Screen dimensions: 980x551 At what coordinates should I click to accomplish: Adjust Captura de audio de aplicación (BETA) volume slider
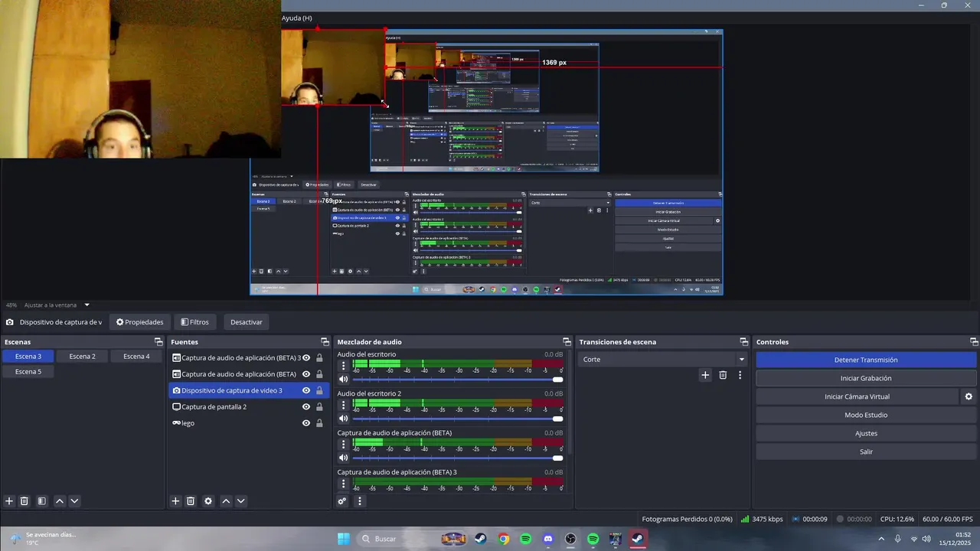(x=457, y=458)
